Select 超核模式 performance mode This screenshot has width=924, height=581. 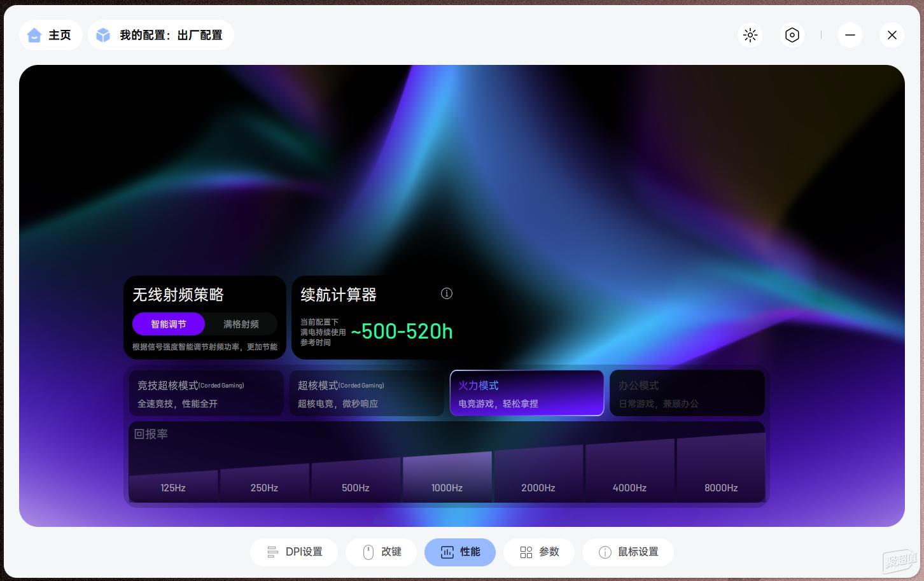coord(367,393)
